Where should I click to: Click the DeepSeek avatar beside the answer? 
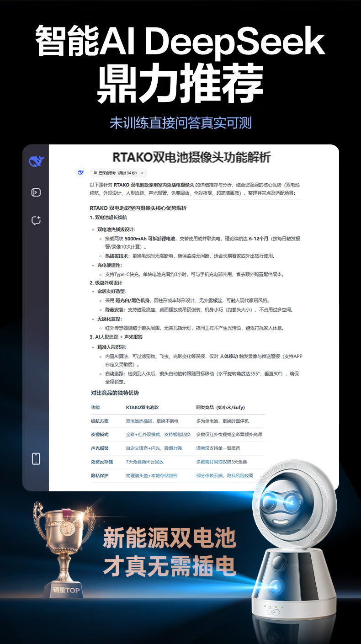point(81,172)
